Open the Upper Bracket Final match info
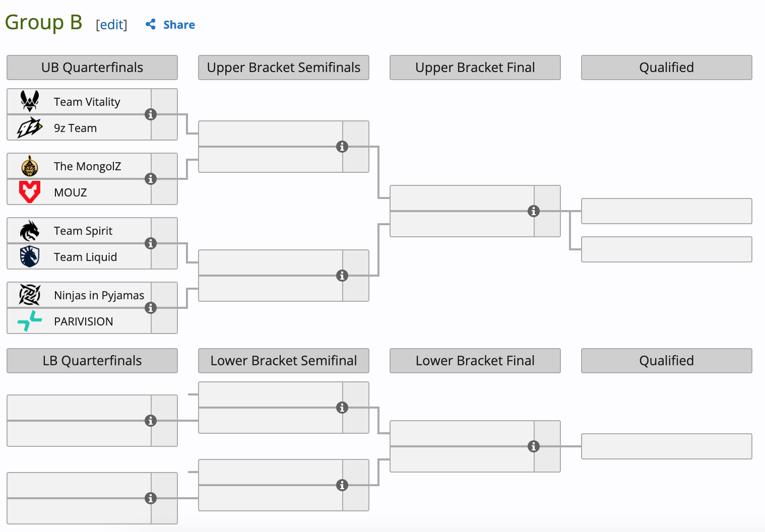Image resolution: width=765 pixels, height=532 pixels. coord(534,211)
